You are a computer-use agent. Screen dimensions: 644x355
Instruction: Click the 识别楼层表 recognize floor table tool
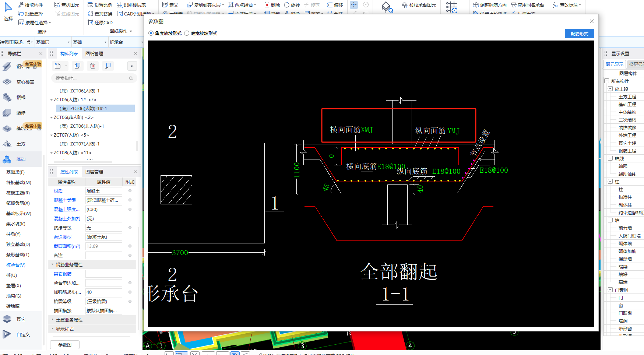click(131, 5)
